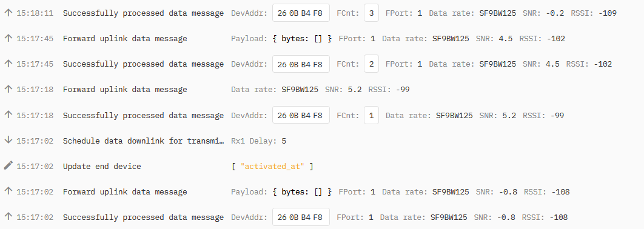Viewport: 644px width, 229px height.
Task: Click Rx1 Delay value 5
Action: click(284, 141)
